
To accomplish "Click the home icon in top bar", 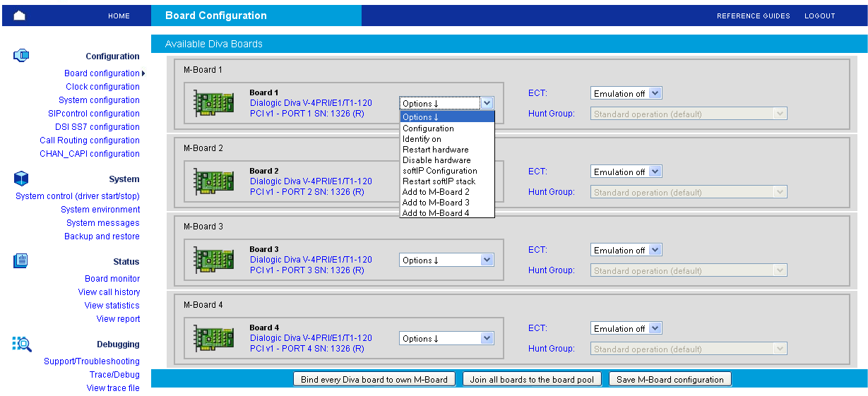I will click(x=19, y=16).
